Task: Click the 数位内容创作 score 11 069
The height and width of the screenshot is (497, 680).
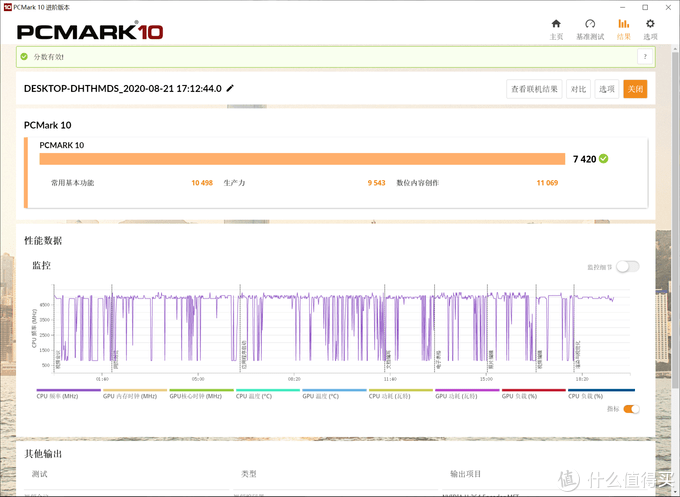Action: [x=547, y=183]
